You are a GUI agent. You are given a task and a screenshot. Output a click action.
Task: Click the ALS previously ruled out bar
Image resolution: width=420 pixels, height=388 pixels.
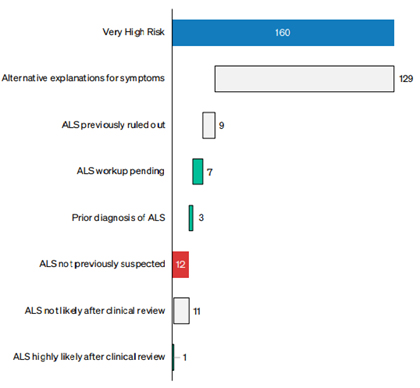(x=209, y=125)
